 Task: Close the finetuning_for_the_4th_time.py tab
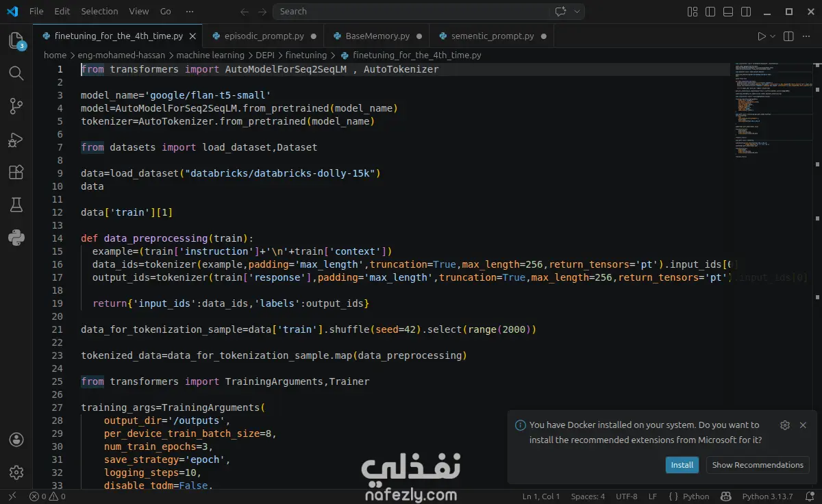tap(193, 36)
